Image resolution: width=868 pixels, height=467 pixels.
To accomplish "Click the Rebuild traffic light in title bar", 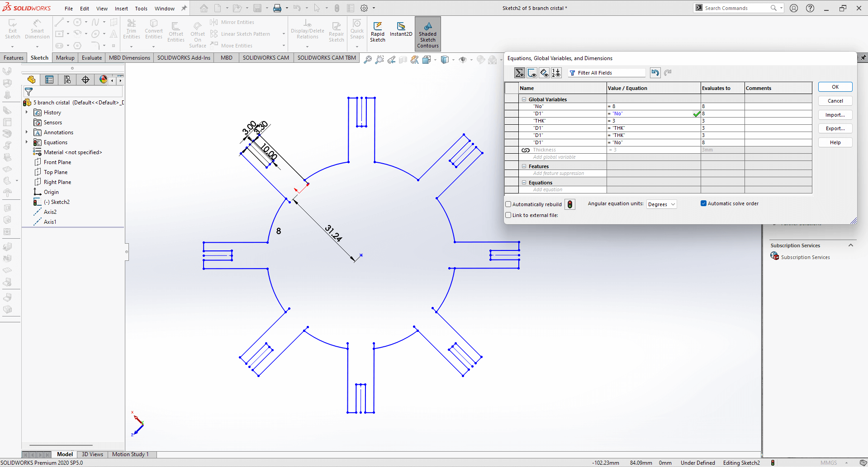I will pyautogui.click(x=337, y=8).
